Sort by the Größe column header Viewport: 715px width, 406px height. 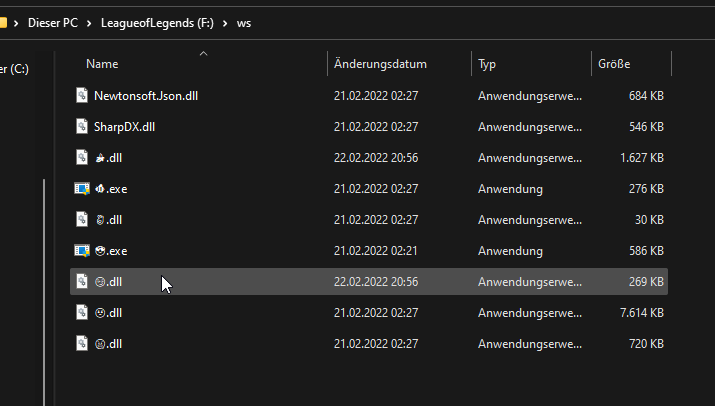pyautogui.click(x=614, y=64)
